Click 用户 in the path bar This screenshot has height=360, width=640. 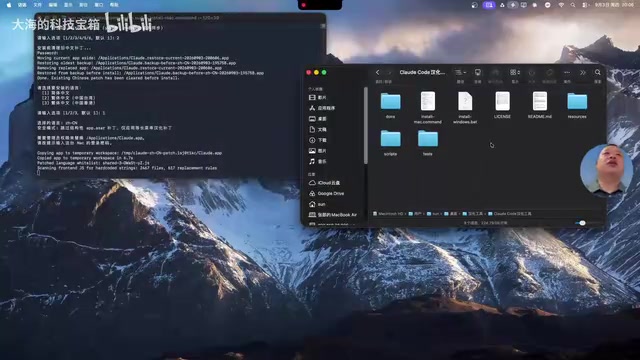point(415,214)
